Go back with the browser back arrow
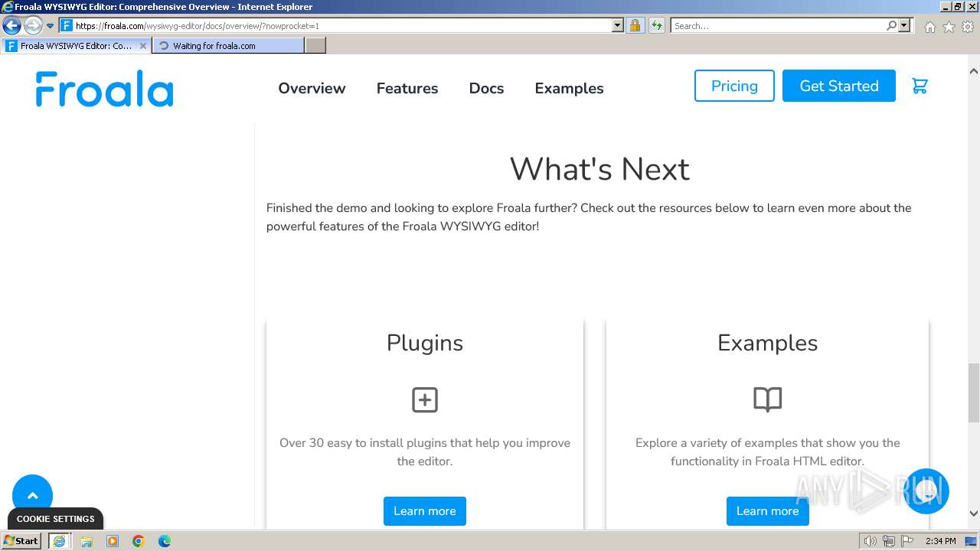Screen dimensions: 980x551 tap(11, 25)
